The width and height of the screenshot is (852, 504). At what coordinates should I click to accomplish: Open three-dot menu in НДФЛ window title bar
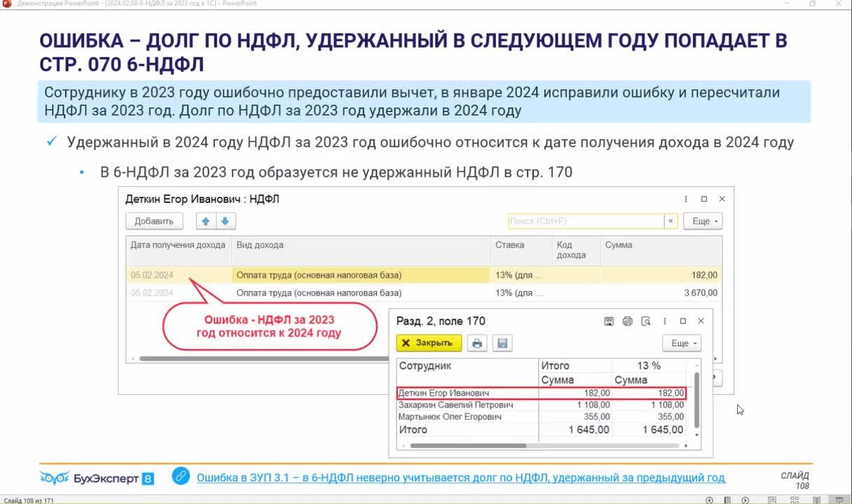click(x=686, y=199)
